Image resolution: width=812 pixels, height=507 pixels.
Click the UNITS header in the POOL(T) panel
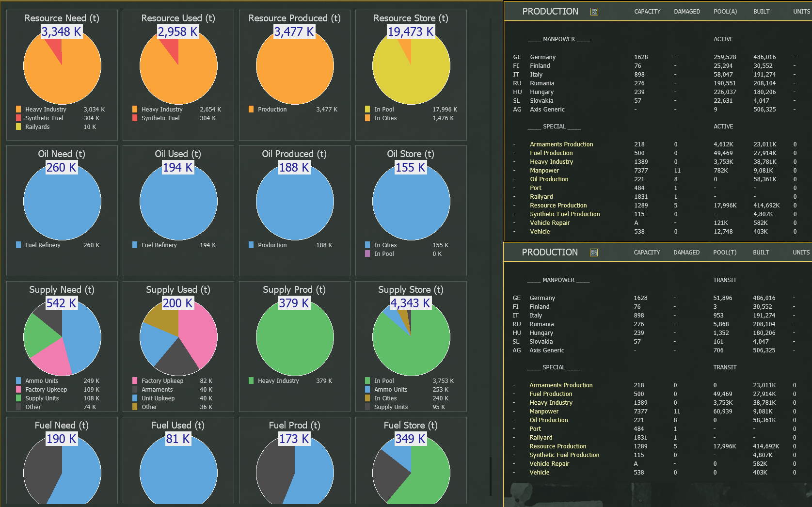point(801,253)
